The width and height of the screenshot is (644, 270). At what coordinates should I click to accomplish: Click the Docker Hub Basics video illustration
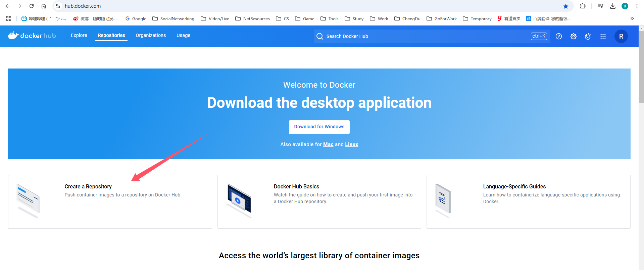click(239, 200)
